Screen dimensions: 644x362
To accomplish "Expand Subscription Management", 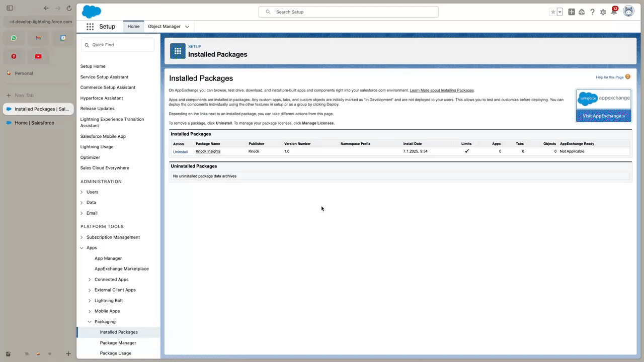I will click(x=82, y=237).
